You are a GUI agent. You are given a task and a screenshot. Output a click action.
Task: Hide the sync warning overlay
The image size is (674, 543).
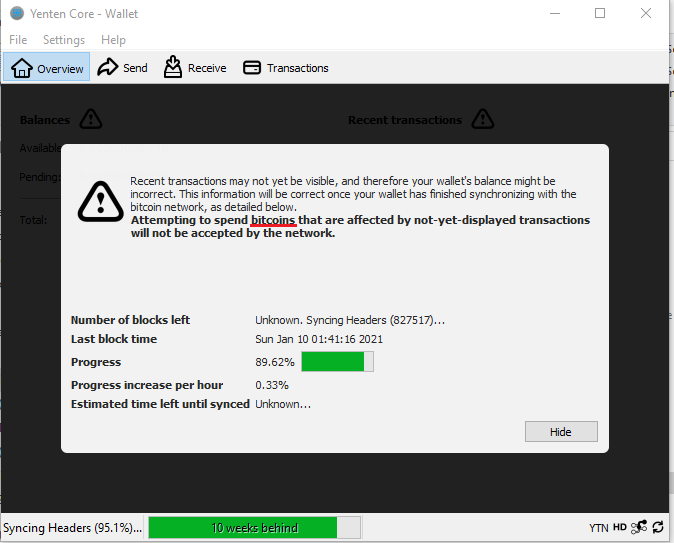click(x=561, y=431)
